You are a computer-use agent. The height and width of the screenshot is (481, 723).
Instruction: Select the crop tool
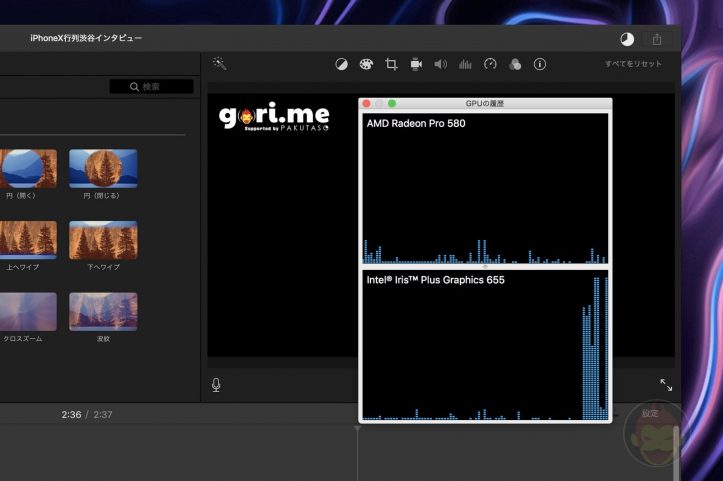pyautogui.click(x=391, y=64)
